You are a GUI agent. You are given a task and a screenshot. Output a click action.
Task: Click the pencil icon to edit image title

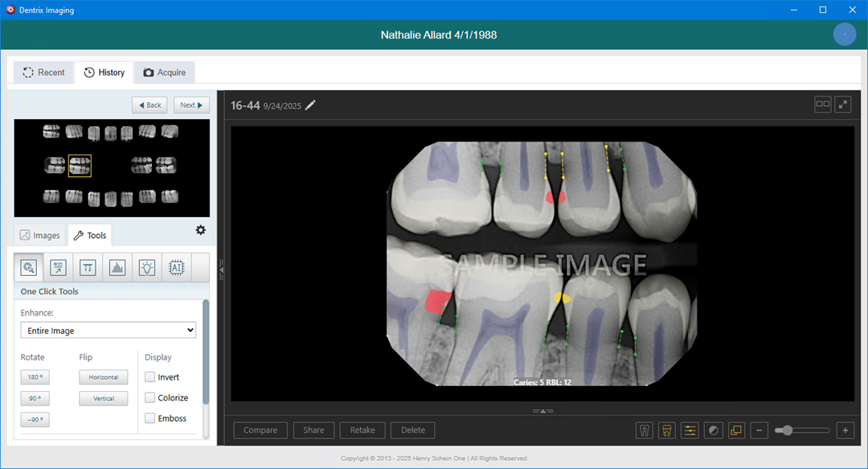click(311, 105)
